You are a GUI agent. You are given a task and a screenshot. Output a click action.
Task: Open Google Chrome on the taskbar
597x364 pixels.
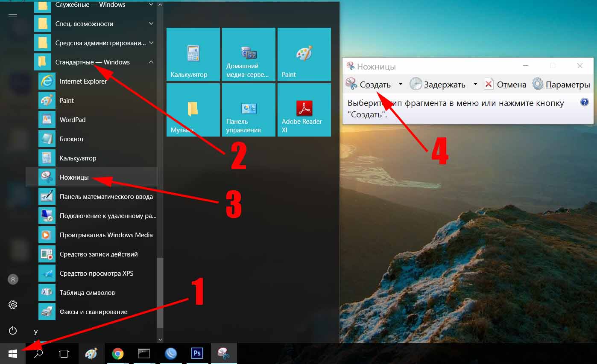tap(118, 353)
